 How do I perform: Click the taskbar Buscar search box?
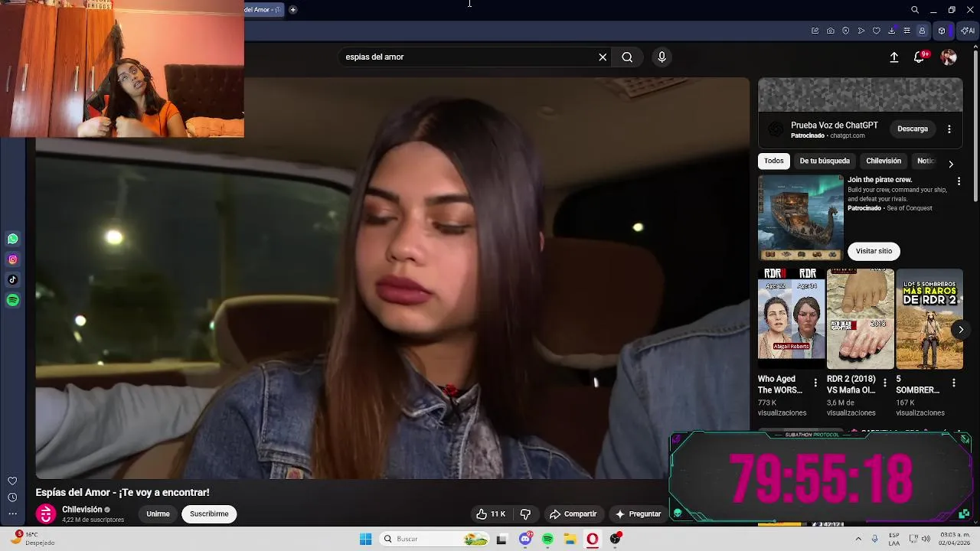pos(434,540)
